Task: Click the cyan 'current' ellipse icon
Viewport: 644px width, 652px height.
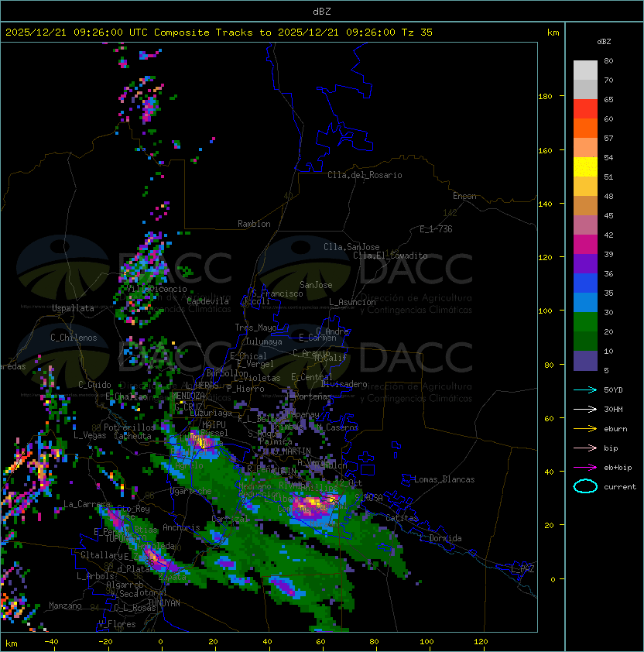Action: 585,486
